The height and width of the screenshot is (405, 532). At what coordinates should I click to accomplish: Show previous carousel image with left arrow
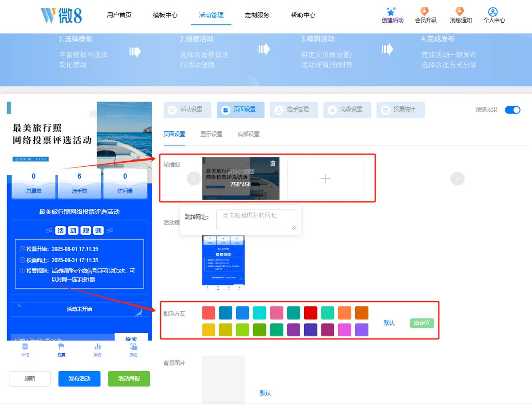[x=194, y=178]
